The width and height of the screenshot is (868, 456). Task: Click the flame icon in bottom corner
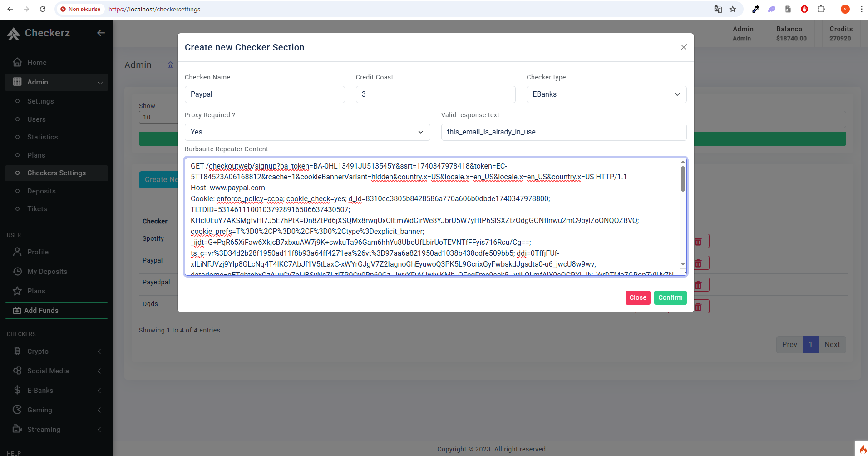coord(862,449)
